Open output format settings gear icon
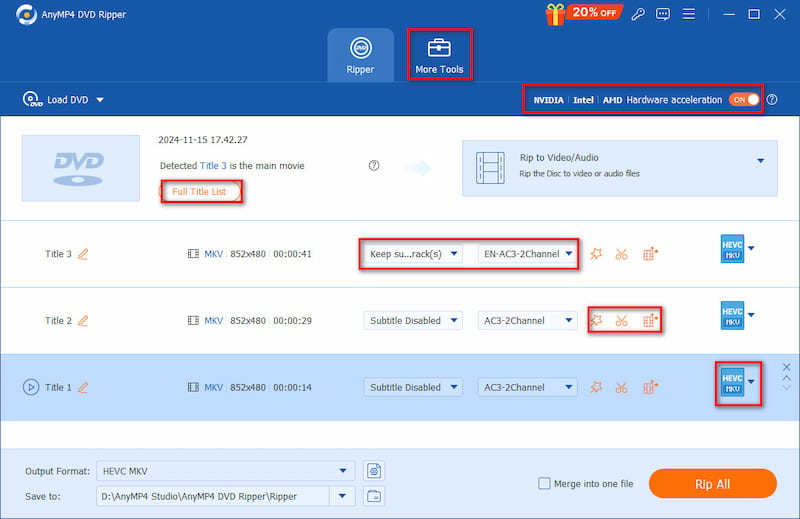 tap(374, 471)
